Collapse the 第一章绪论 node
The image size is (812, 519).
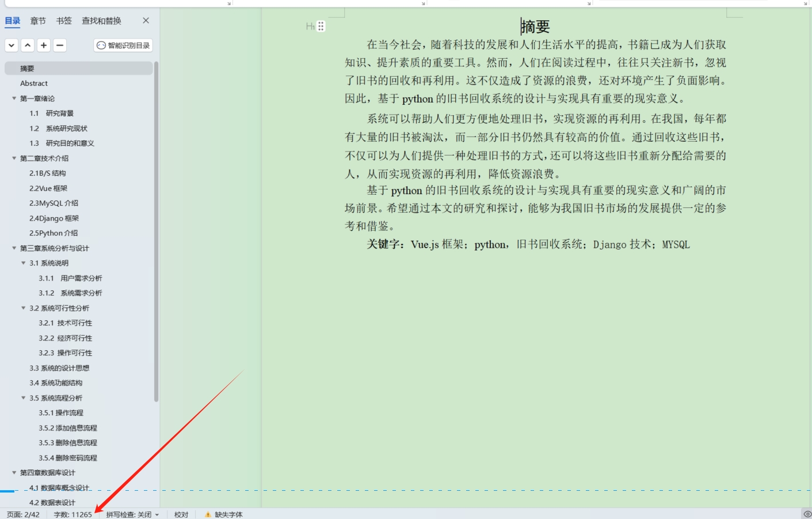click(x=14, y=99)
